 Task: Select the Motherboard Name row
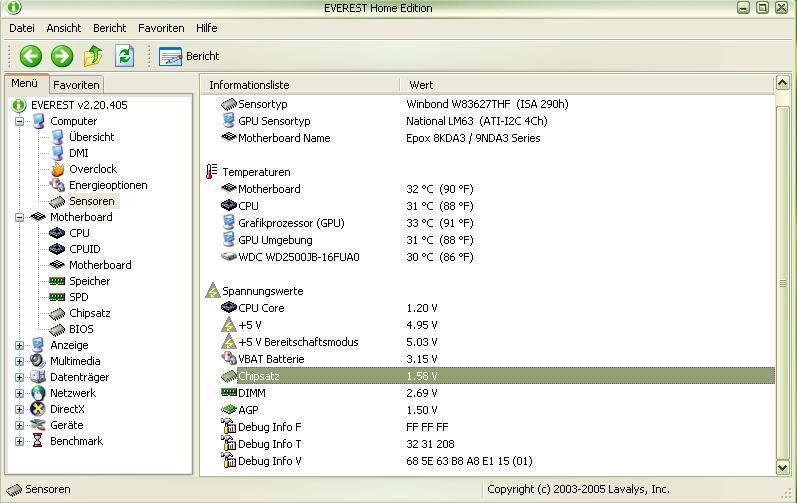click(x=488, y=138)
